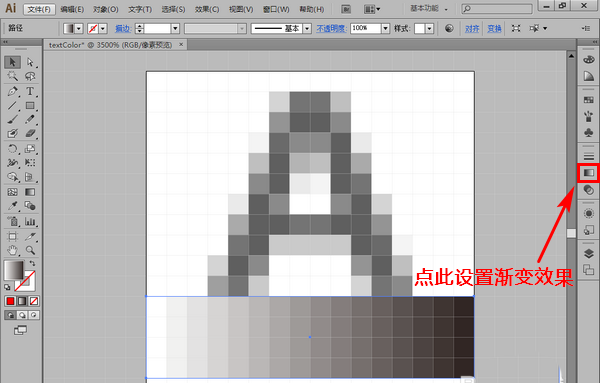
Task: Select the Type tool
Action: click(30, 91)
